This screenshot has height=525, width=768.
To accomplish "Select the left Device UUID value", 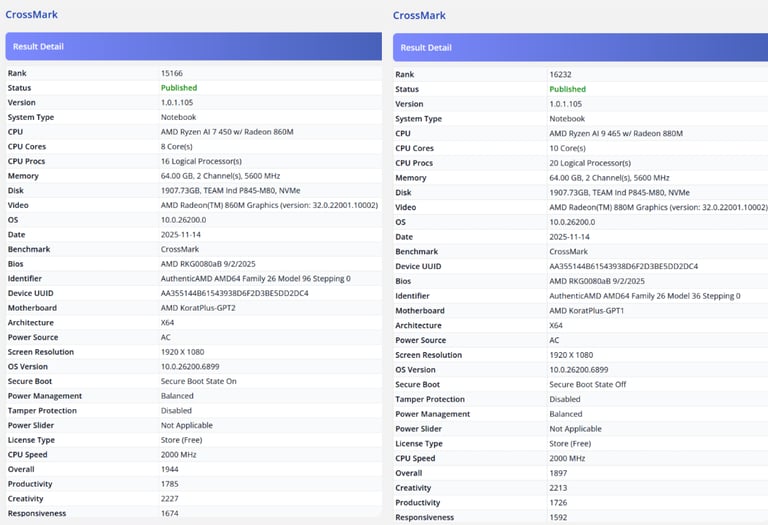I will (234, 293).
